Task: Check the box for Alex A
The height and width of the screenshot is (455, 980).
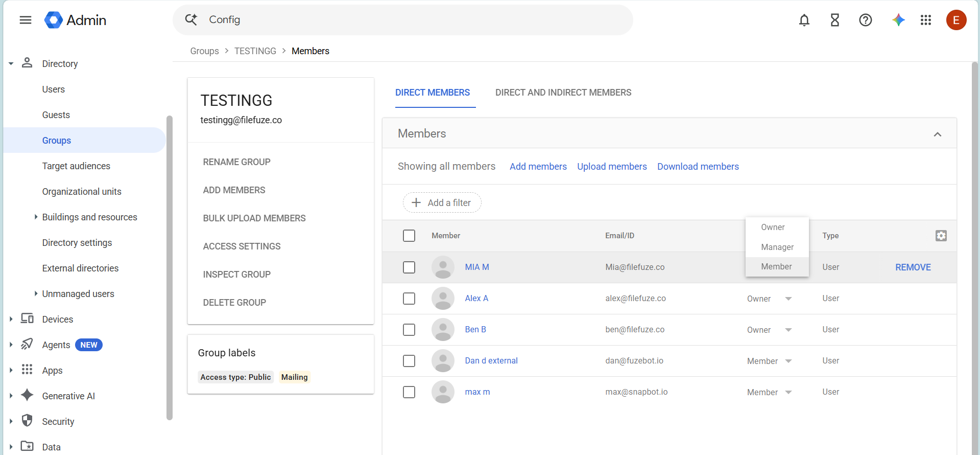Action: tap(409, 299)
